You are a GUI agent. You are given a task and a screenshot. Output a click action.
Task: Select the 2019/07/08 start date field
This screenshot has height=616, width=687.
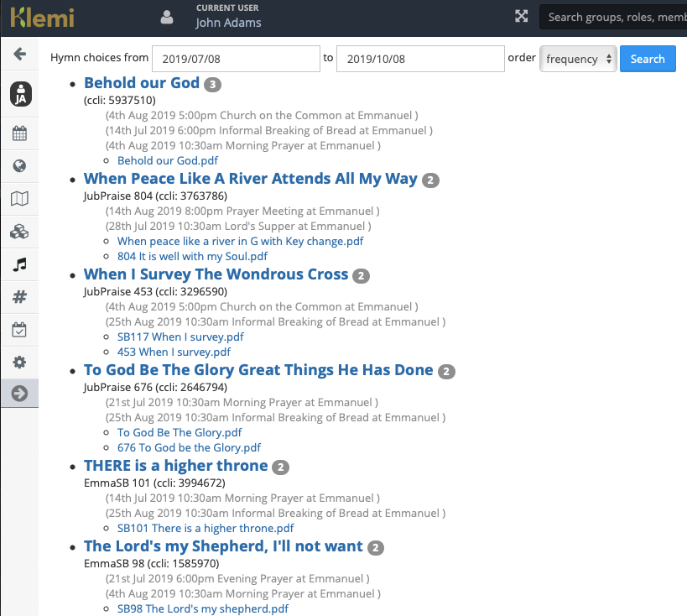click(236, 59)
